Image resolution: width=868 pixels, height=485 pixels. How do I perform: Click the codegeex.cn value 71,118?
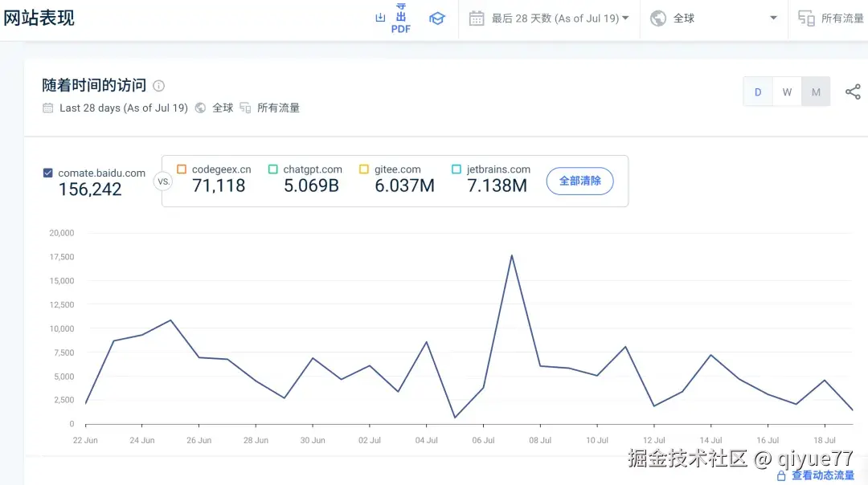219,185
